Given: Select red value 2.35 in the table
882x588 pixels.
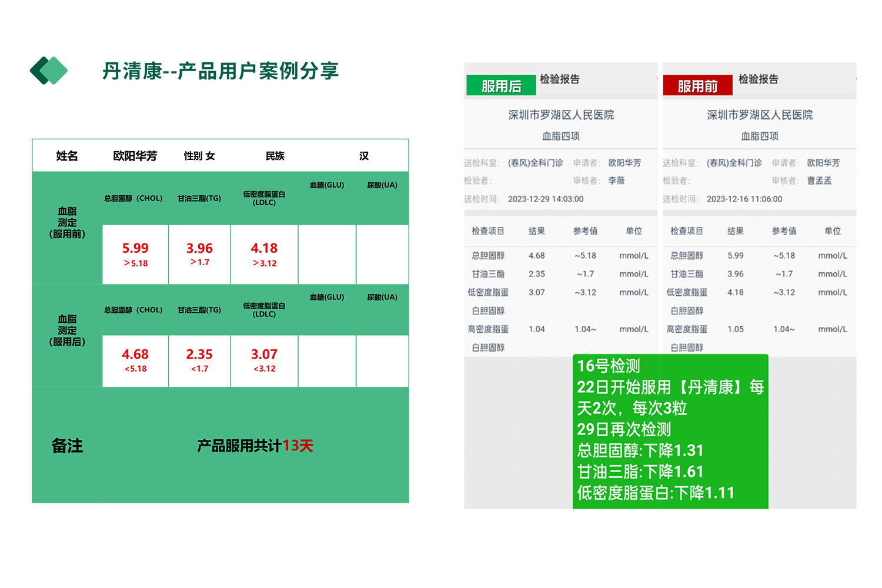Looking at the screenshot, I should 199,354.
